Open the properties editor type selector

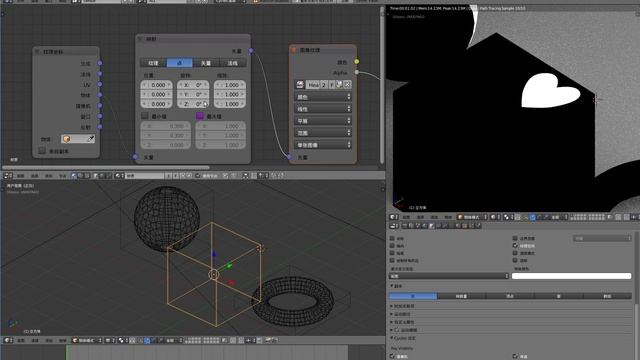[393, 225]
